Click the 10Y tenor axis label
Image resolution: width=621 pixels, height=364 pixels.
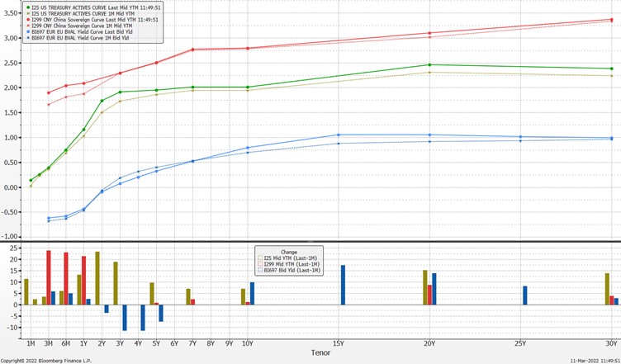[247, 343]
